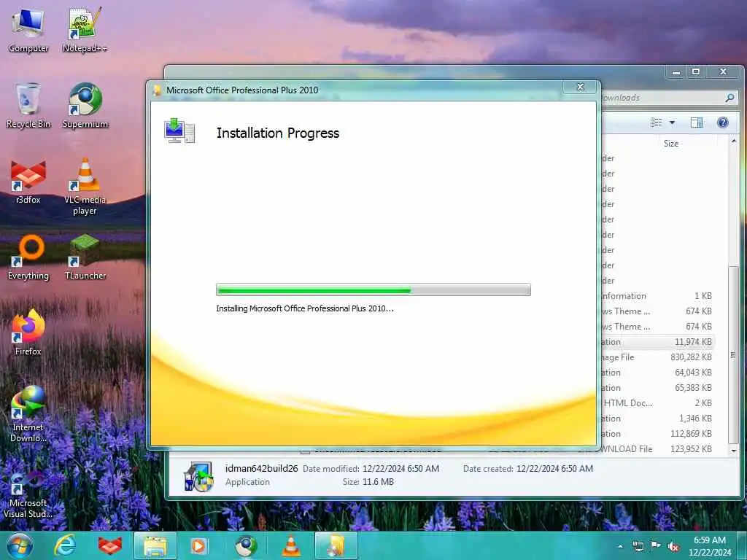This screenshot has height=560, width=747.
Task: Select the file sized 65,383 KB
Action: 657,388
